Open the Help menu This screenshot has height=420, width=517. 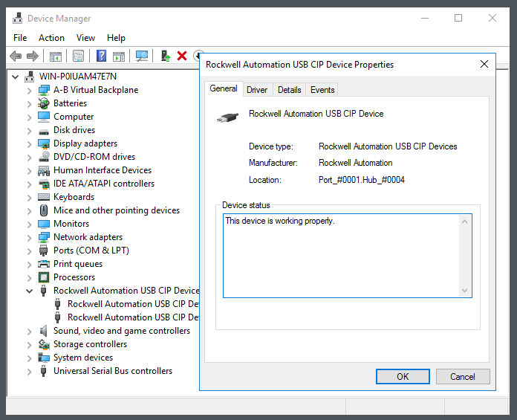116,38
